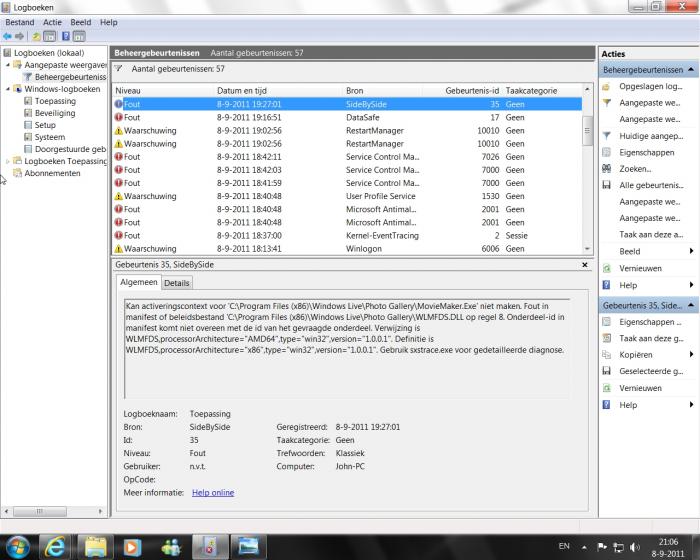Image resolution: width=700 pixels, height=560 pixels.
Task: Open the Kopiëren submenu in Acties
Action: (x=648, y=355)
